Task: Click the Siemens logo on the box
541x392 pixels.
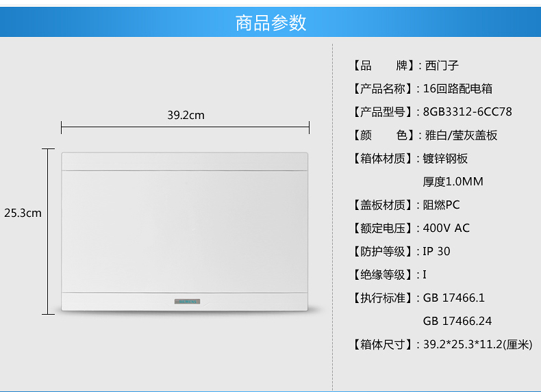Action: click(x=185, y=300)
